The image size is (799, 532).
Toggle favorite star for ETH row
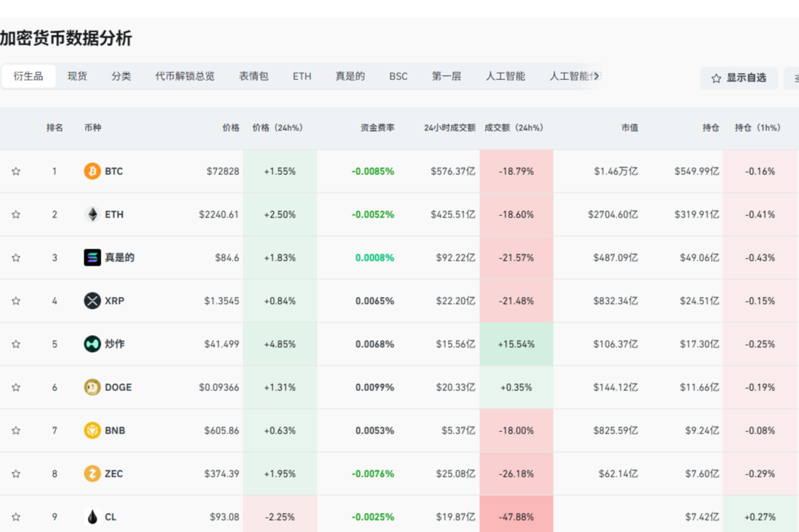coord(16,215)
